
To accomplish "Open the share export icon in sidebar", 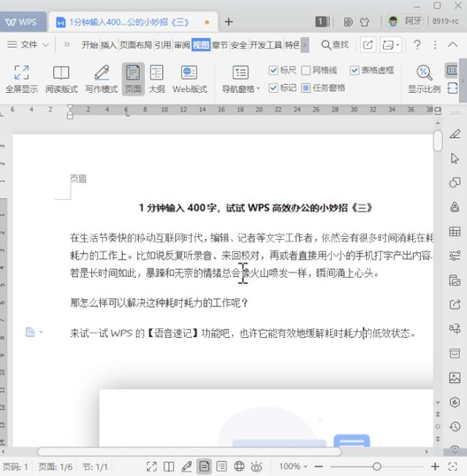I will point(455,304).
